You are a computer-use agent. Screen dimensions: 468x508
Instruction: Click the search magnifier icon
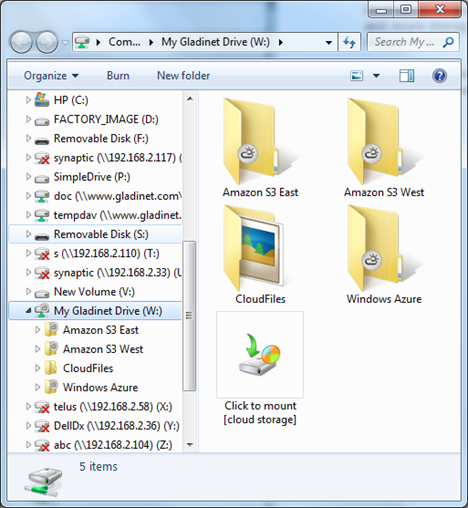click(x=448, y=42)
